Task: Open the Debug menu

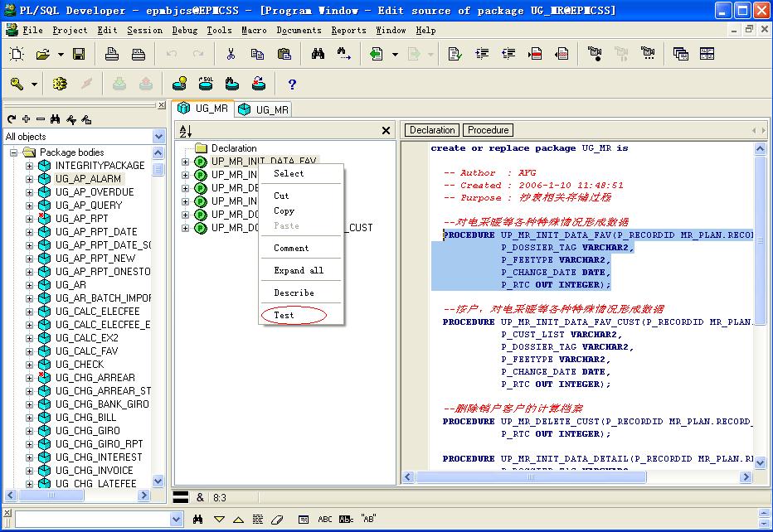Action: 184,30
